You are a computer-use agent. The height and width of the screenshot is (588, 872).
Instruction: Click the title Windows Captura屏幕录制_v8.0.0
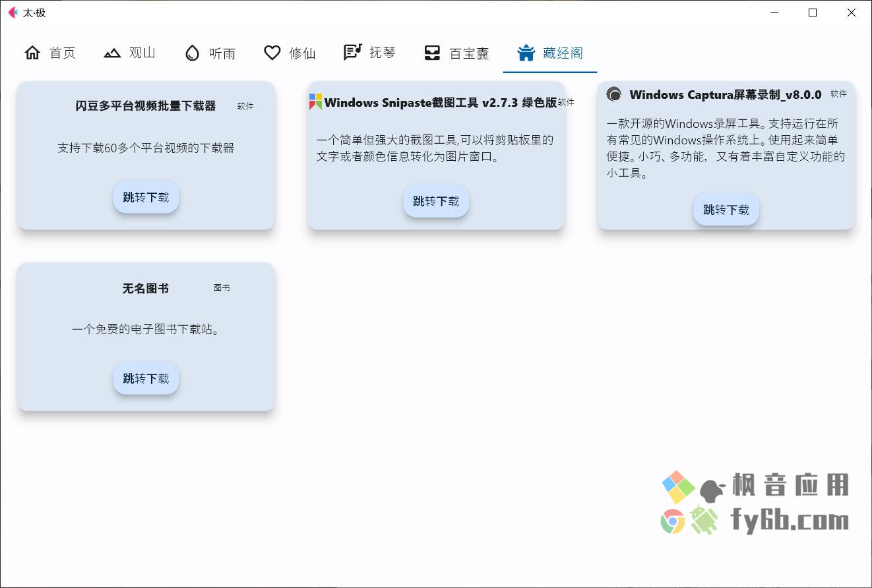click(x=726, y=95)
